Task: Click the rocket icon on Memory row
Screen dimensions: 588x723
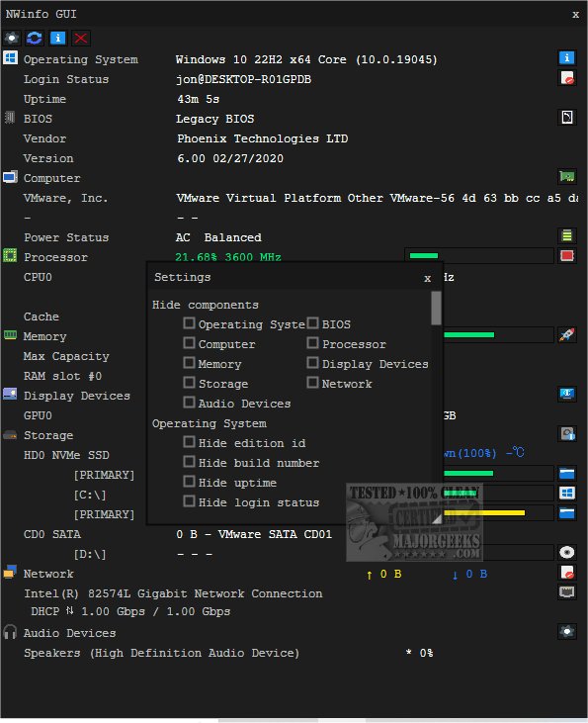Action: click(567, 334)
